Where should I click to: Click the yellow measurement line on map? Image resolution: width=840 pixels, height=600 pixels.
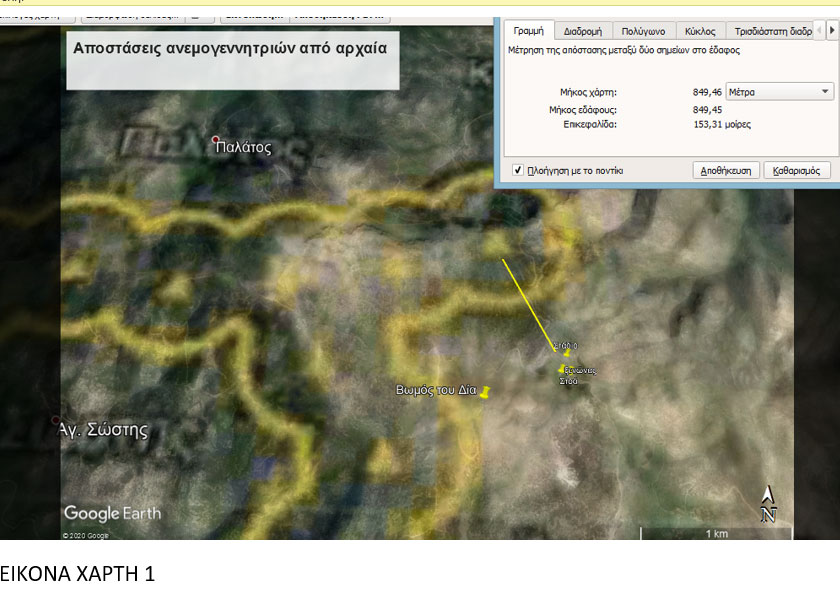click(528, 303)
